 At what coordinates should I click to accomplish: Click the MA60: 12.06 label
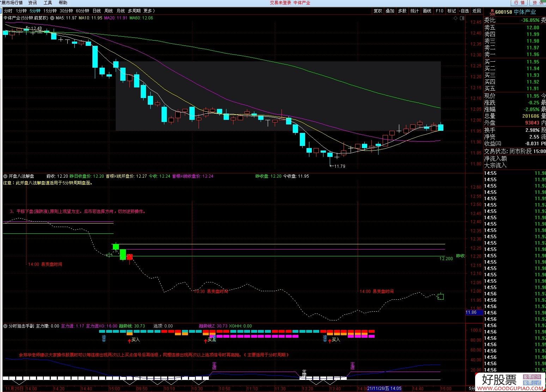(141, 18)
